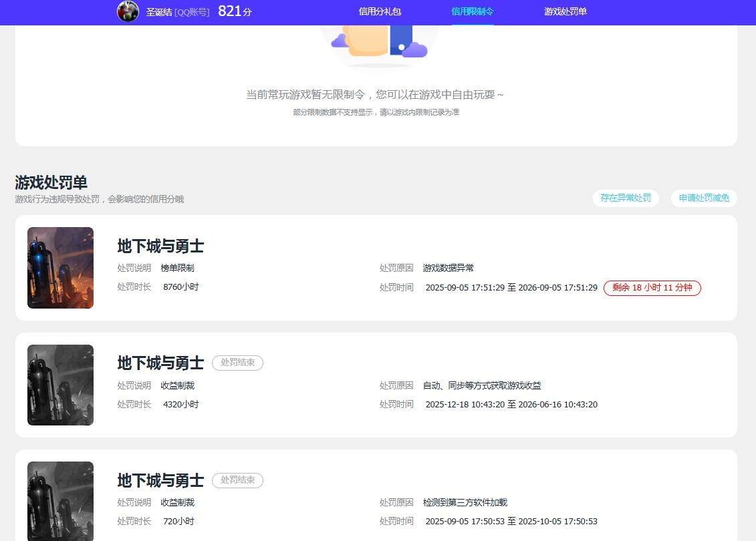This screenshot has height=541, width=756.
Task: Click the date range starting 2025-09-05 17:50:53
Action: point(511,521)
